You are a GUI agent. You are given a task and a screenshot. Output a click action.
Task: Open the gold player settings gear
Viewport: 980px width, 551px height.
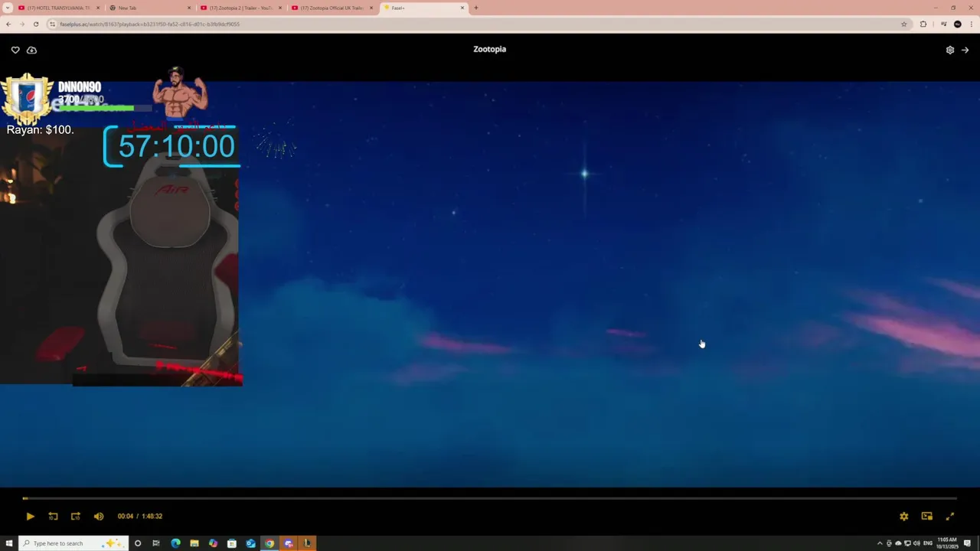click(x=904, y=517)
